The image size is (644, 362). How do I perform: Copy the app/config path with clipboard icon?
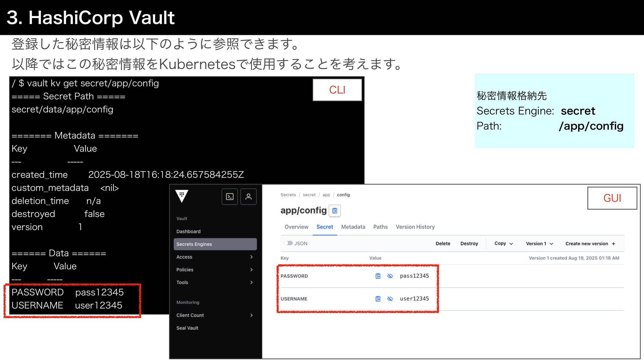tap(335, 210)
